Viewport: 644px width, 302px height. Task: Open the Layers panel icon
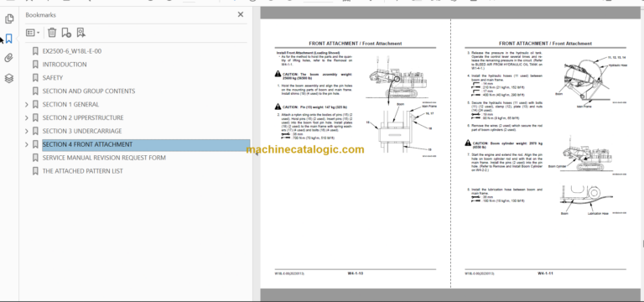[x=9, y=78]
